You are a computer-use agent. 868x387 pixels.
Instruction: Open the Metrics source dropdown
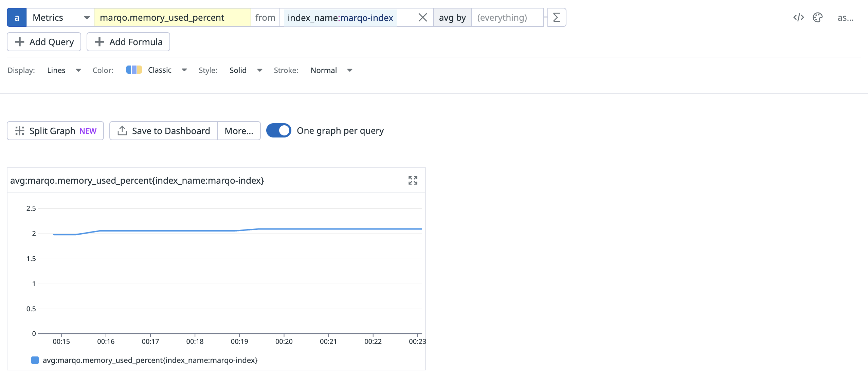[60, 18]
